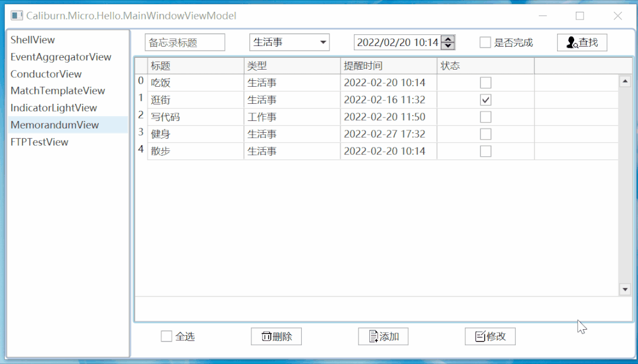
Task: Click the 备忘录标题 input field
Action: [185, 42]
